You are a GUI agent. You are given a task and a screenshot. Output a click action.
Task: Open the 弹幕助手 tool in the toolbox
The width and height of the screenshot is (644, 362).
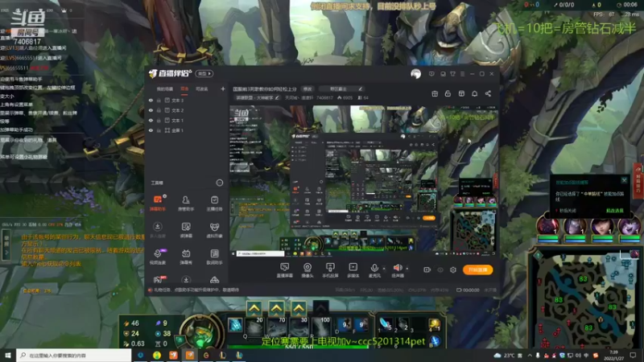(157, 204)
